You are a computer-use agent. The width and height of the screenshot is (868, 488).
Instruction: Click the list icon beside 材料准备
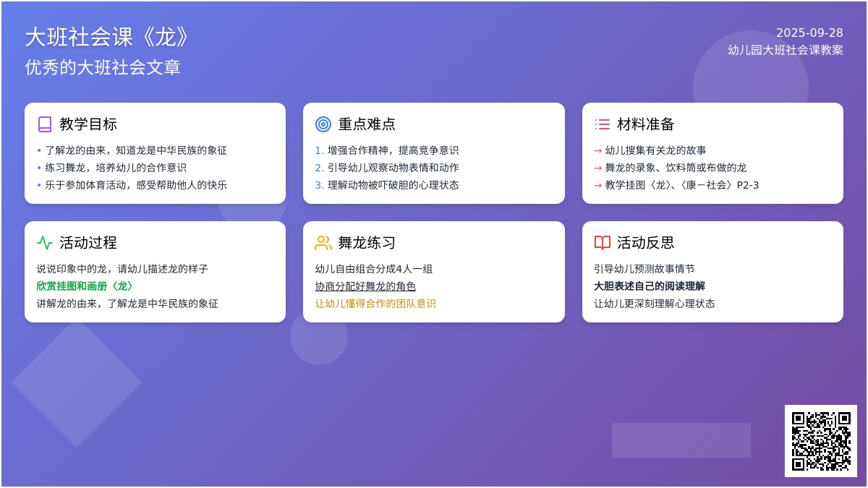pos(602,124)
